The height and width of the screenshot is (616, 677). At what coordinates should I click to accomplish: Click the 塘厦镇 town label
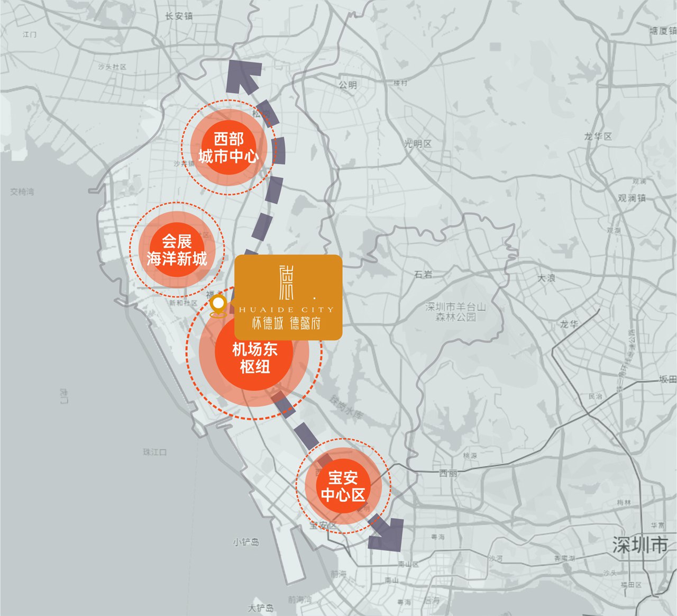tap(662, 31)
